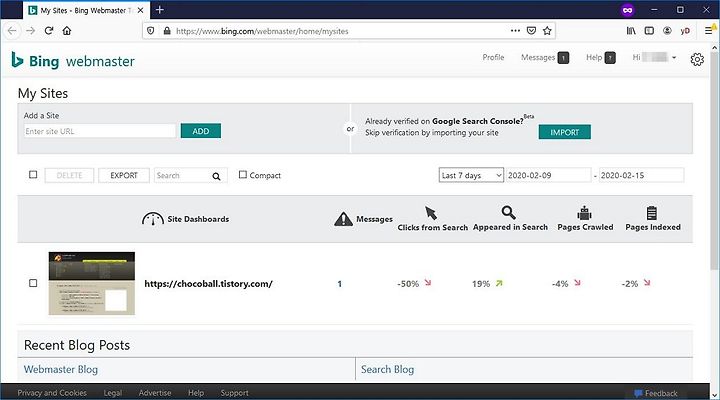
Task: Click the Enter site URL field
Action: coord(100,131)
